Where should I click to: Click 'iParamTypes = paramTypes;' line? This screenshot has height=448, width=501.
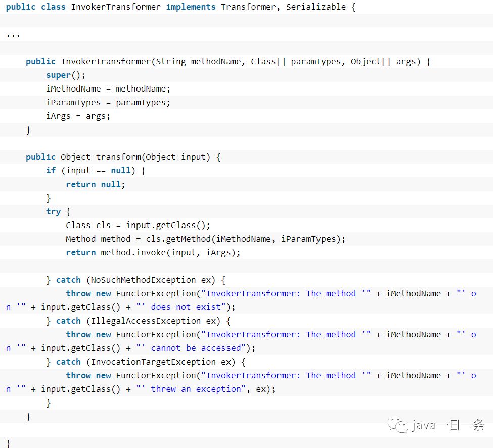(108, 102)
